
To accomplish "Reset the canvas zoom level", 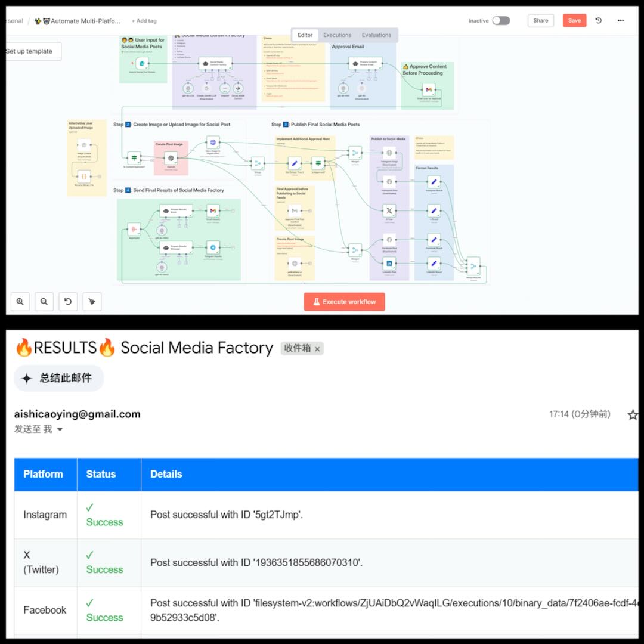I will click(x=68, y=302).
